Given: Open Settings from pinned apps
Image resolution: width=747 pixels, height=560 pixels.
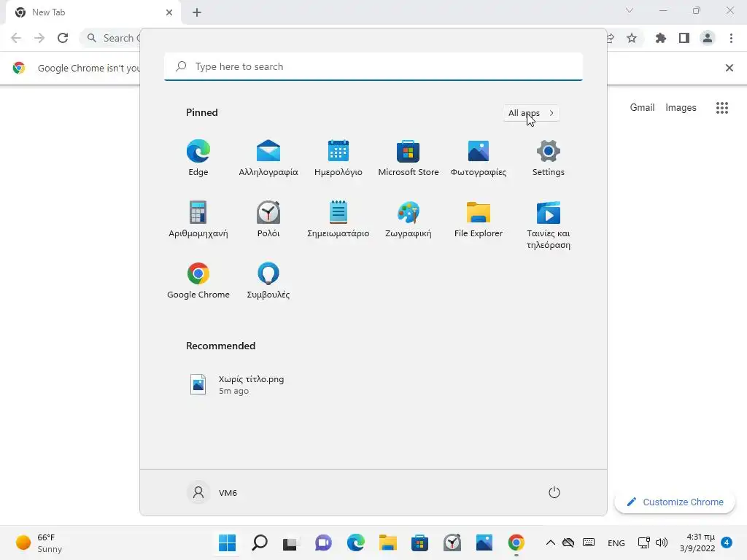Looking at the screenshot, I should pyautogui.click(x=549, y=158).
